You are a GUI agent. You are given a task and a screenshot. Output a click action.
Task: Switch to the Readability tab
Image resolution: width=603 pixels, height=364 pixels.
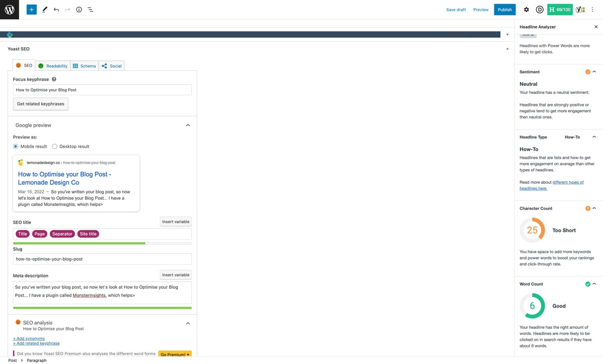(x=53, y=66)
